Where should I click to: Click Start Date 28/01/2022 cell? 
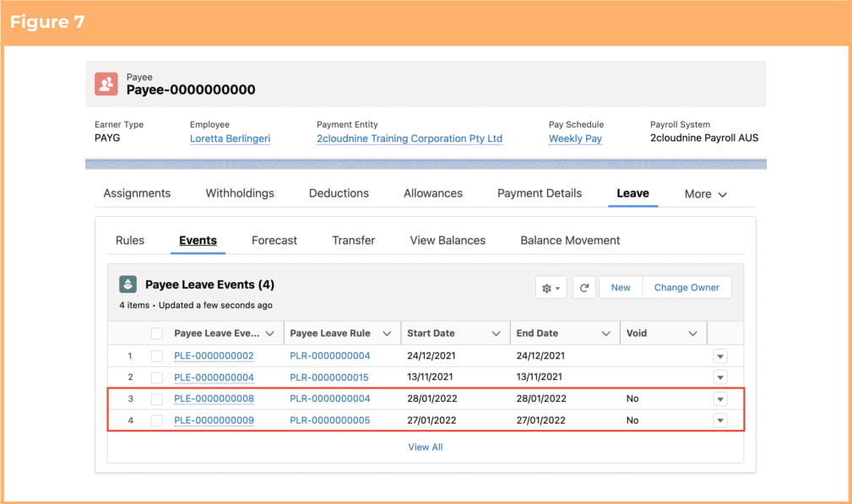pos(432,398)
